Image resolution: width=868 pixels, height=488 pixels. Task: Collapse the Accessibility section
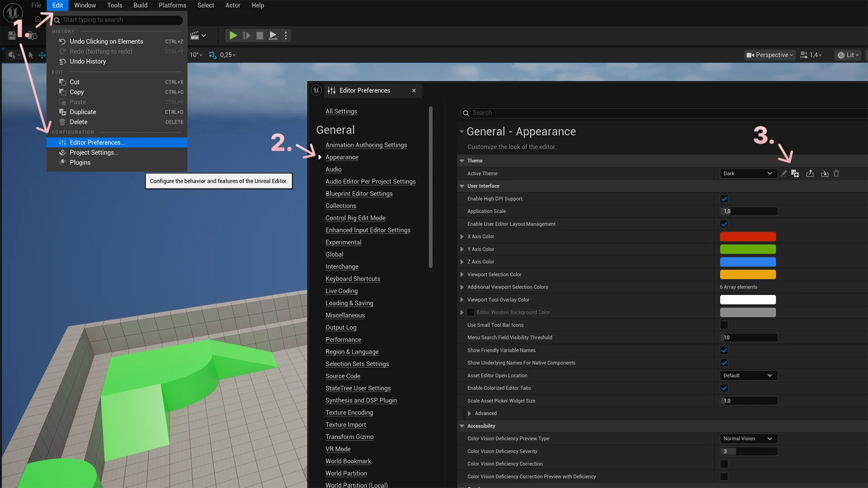462,426
